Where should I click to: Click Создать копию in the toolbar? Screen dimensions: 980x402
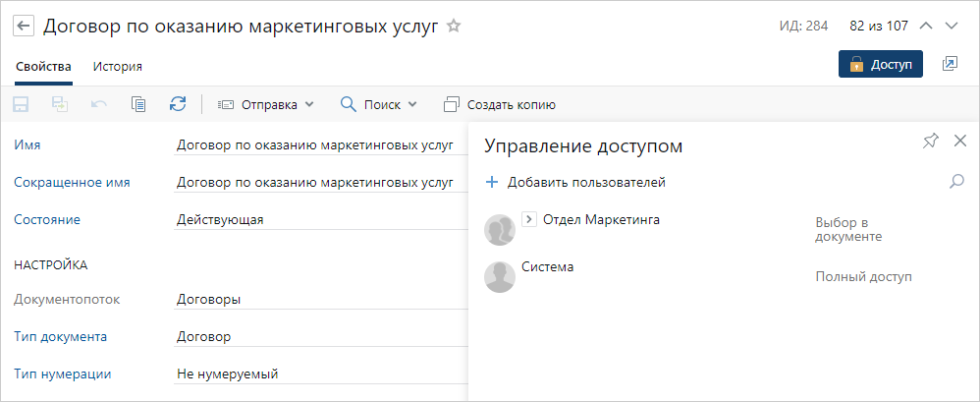(500, 104)
